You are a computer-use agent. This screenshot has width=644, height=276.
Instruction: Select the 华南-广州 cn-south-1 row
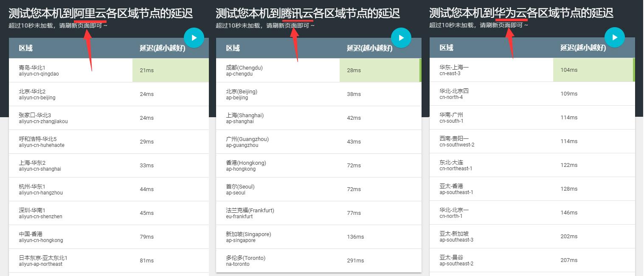[x=532, y=118]
